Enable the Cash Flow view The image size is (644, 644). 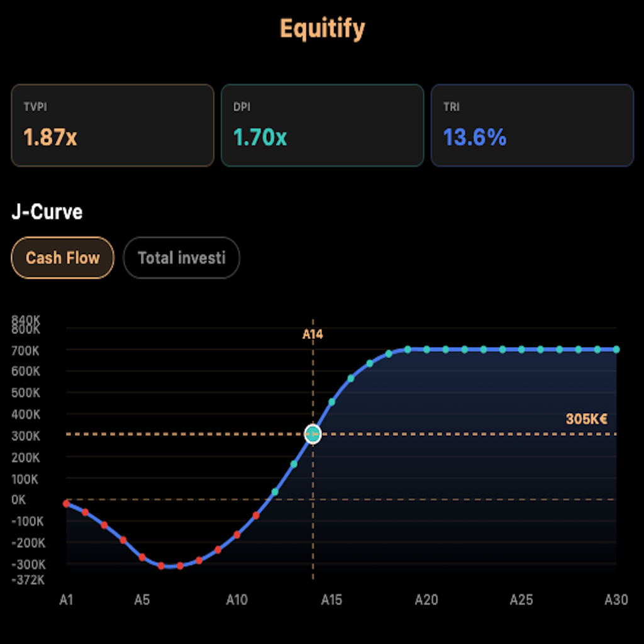(x=62, y=257)
